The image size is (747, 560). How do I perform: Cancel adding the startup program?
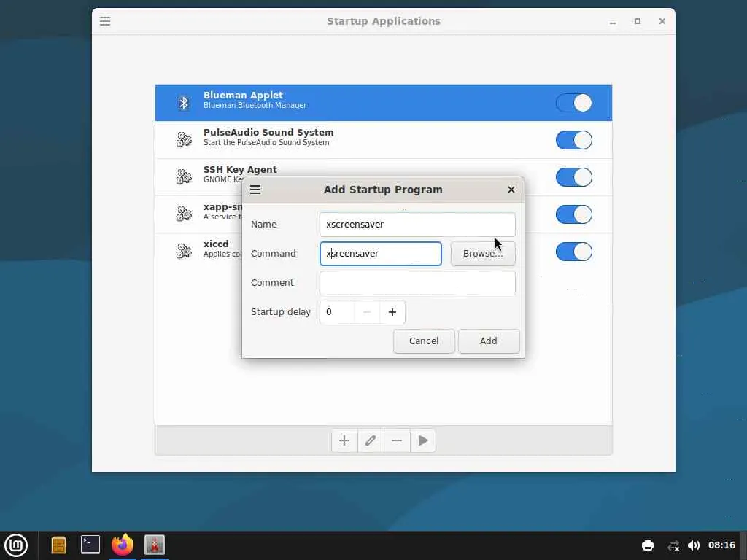pos(424,341)
